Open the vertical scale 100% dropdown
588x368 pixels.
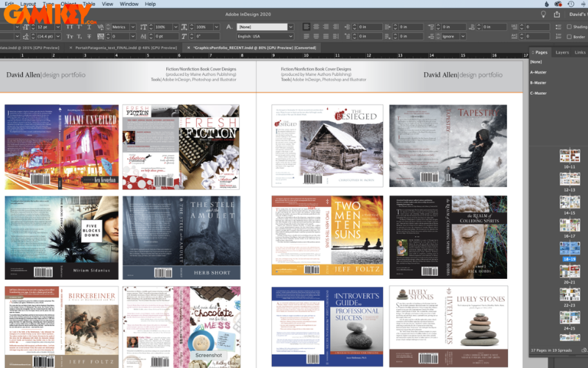click(176, 27)
